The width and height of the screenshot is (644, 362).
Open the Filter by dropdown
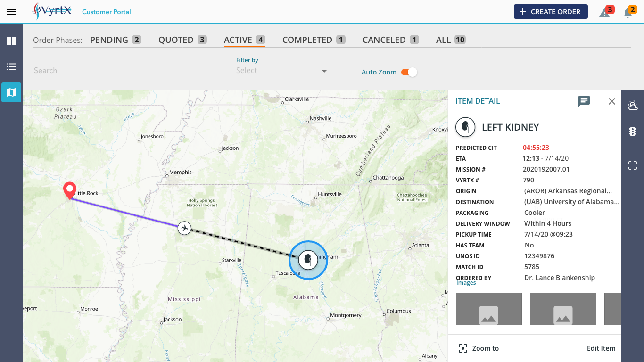coord(283,71)
